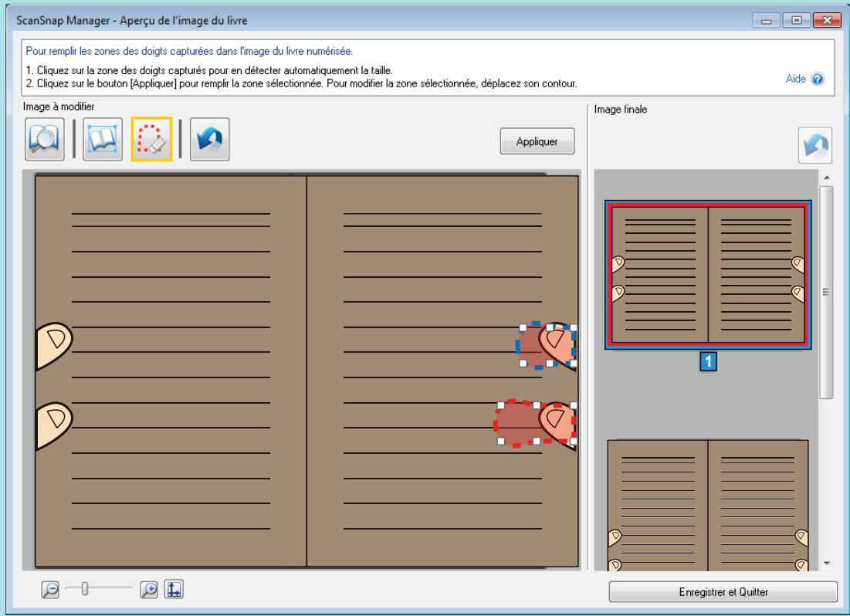Undo changes in Image à modifier toolbar
Viewport: 850px width, 616px height.
click(x=210, y=140)
